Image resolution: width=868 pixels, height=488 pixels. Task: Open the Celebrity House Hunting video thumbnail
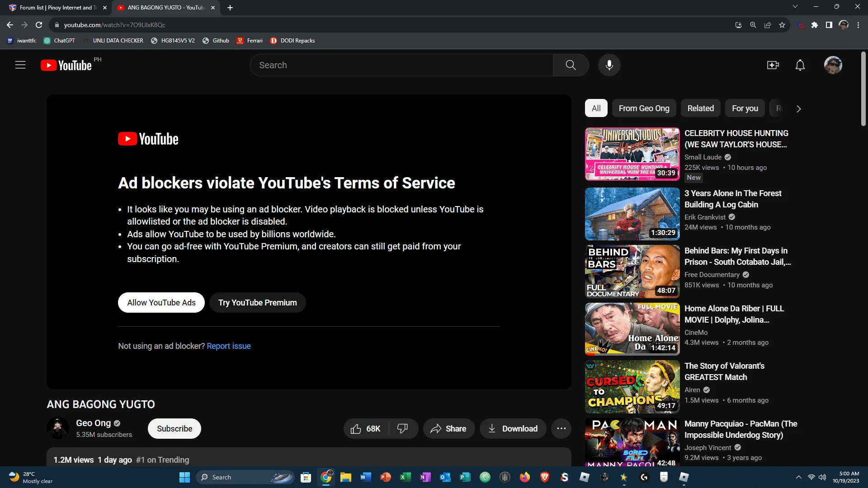[632, 154]
